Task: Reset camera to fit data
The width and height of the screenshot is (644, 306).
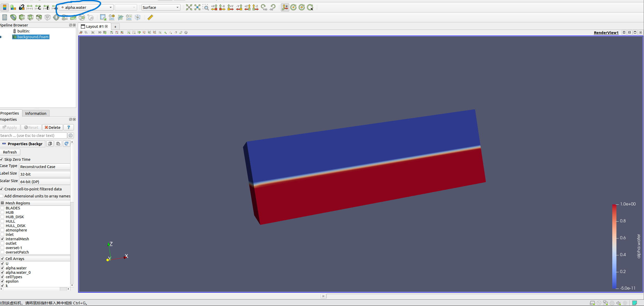Action: [x=189, y=7]
